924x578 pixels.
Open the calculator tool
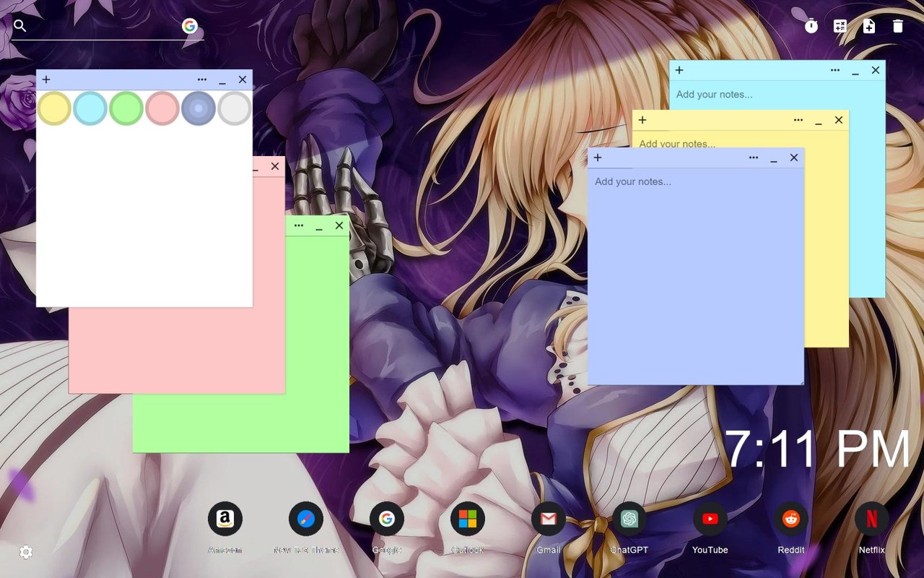pyautogui.click(x=840, y=26)
